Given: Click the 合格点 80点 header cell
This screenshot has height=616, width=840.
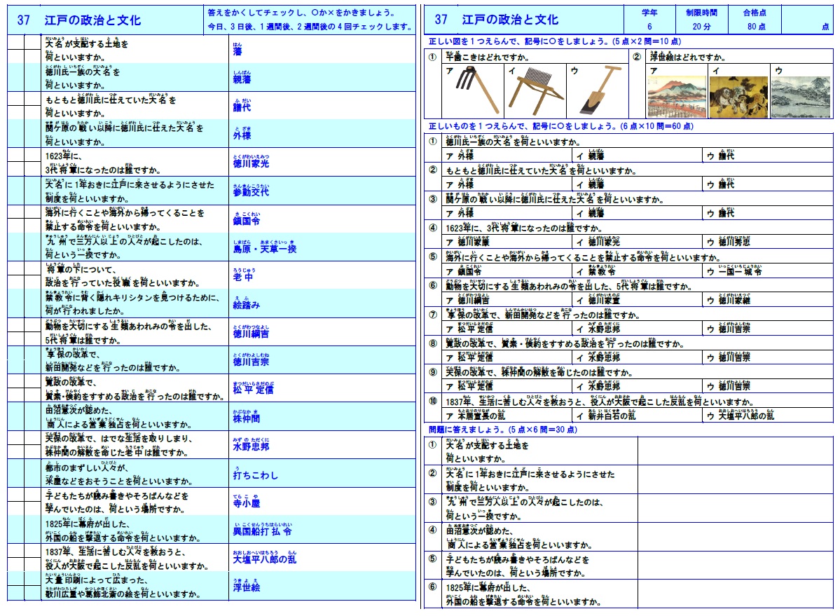Looking at the screenshot, I should click(755, 20).
